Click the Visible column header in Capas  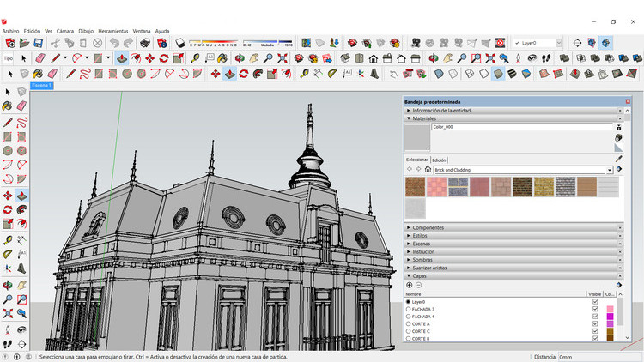[595, 294]
